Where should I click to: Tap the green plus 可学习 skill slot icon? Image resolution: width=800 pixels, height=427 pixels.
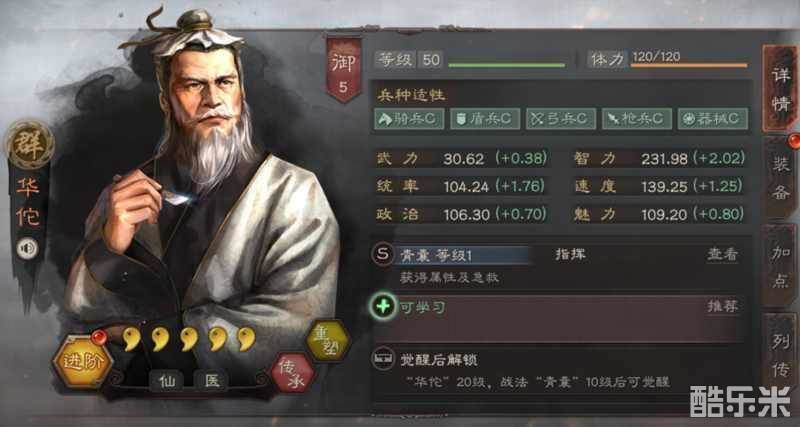(383, 307)
